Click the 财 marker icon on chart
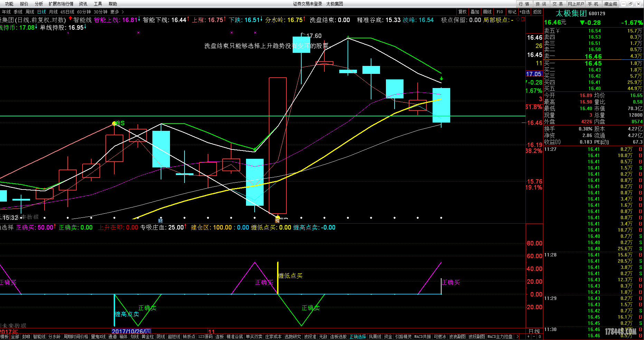 [x=160, y=220]
